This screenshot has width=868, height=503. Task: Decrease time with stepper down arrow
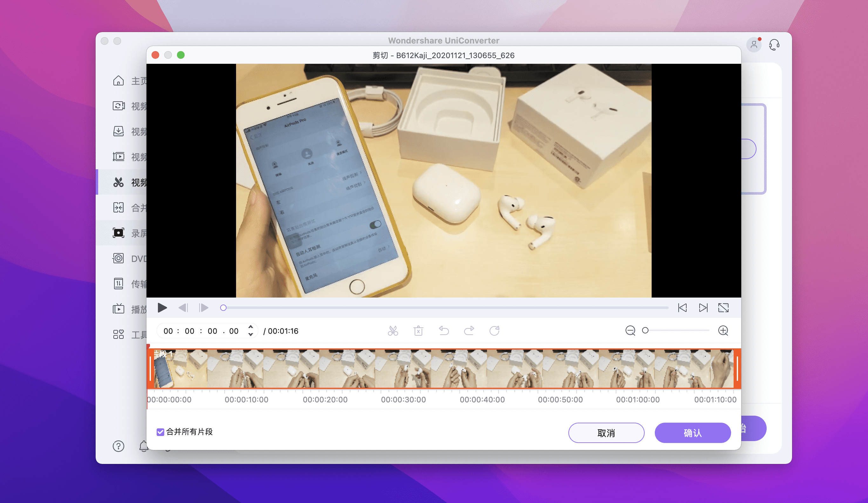click(x=251, y=335)
